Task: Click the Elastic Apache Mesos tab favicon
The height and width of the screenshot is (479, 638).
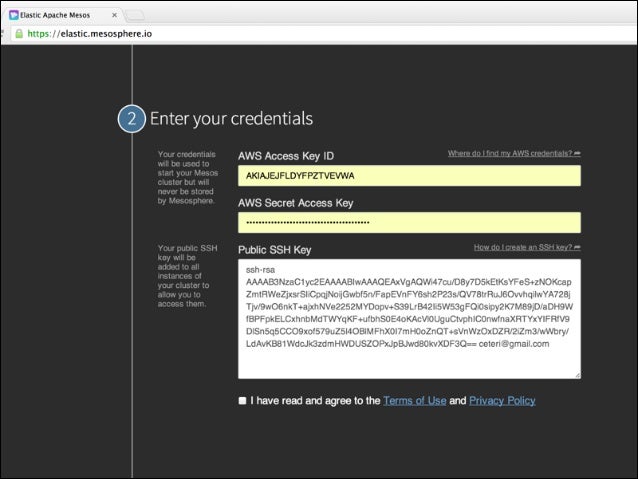Action: click(14, 15)
